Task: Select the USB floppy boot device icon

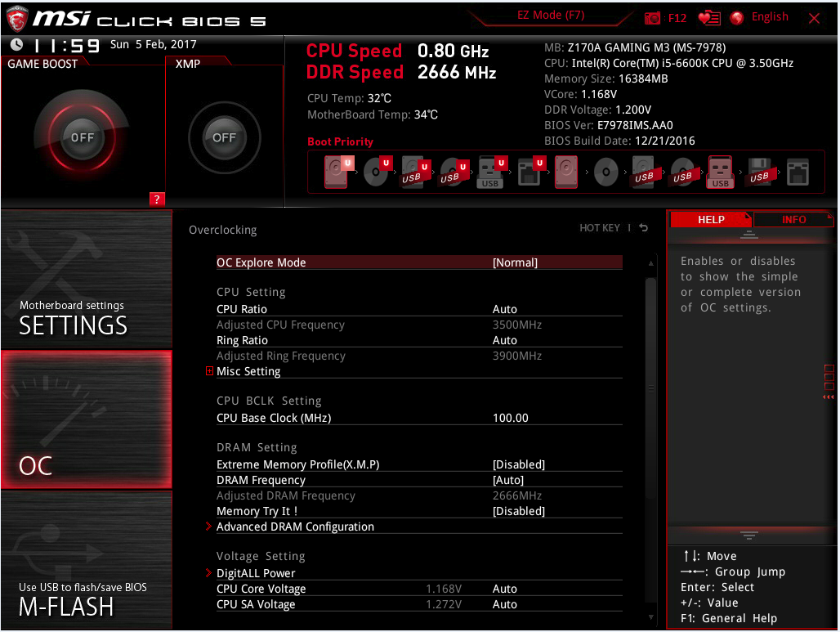Action: [760, 172]
